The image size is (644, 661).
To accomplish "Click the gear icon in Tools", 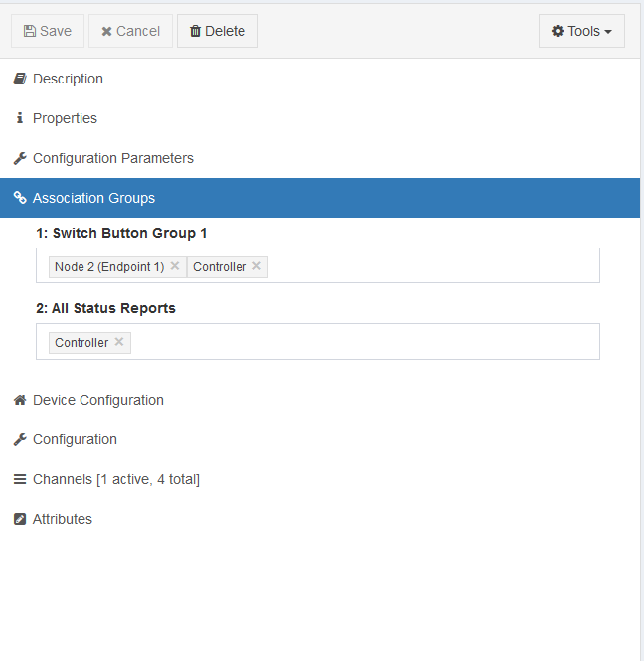I will (558, 31).
